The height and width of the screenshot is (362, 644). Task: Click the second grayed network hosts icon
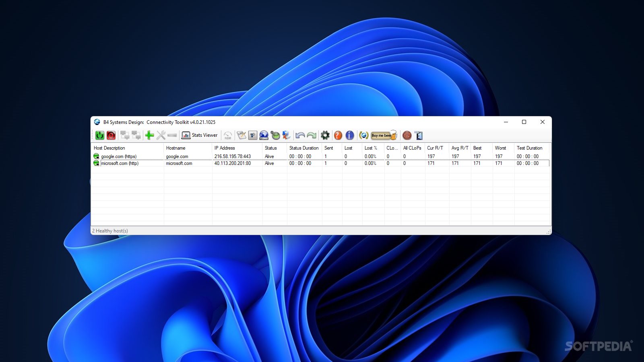point(136,136)
